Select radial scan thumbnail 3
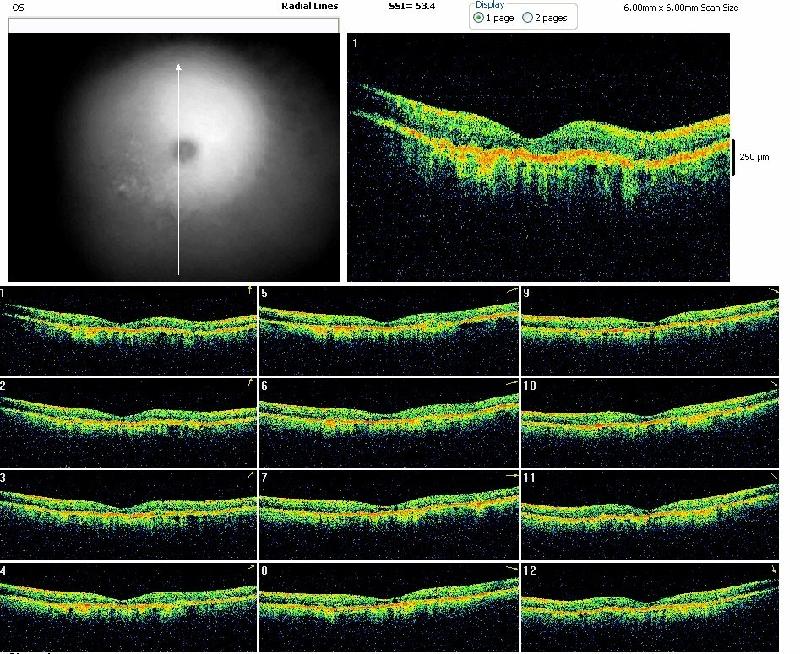The width and height of the screenshot is (800, 654). pyautogui.click(x=128, y=513)
